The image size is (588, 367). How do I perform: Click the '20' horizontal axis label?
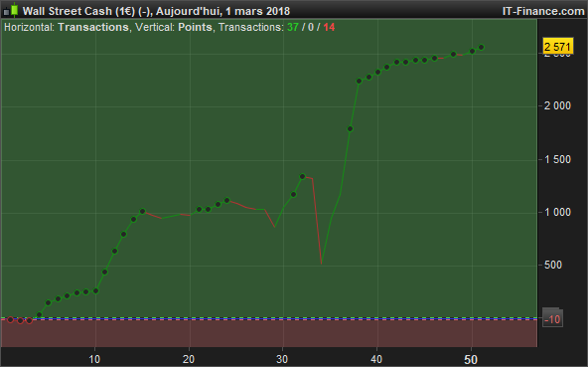(189, 359)
